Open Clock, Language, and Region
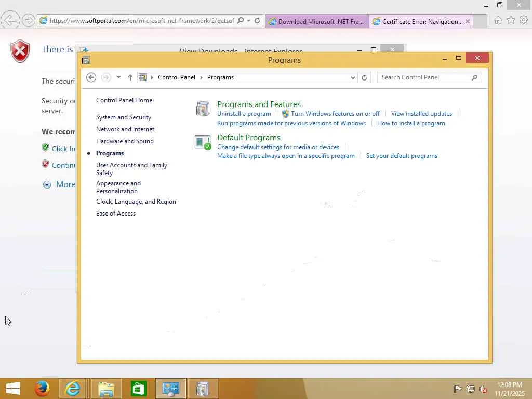The width and height of the screenshot is (532, 399). point(136,202)
